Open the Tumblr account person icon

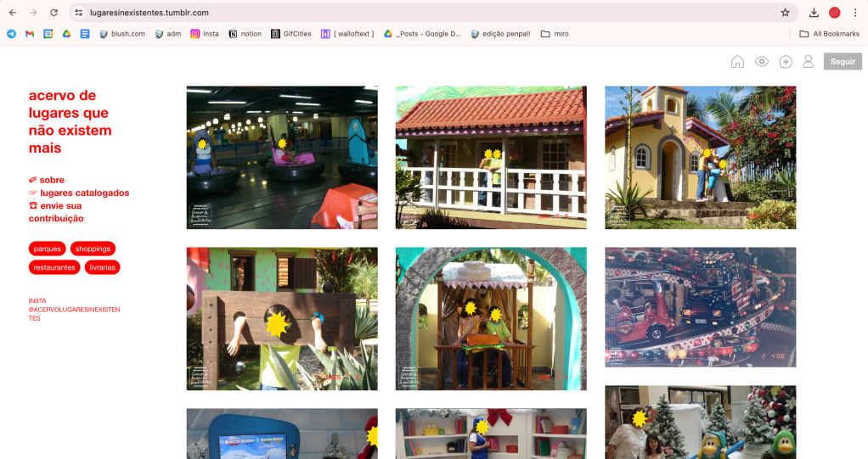point(809,62)
